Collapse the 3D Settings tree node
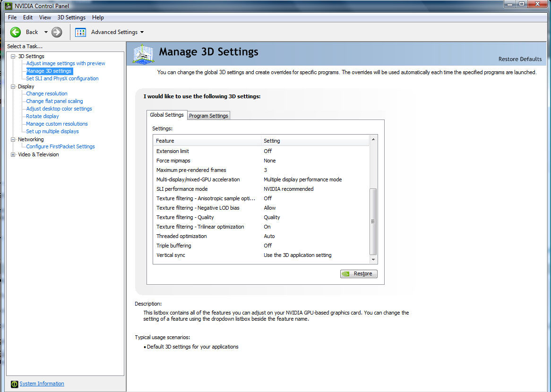The width and height of the screenshot is (551, 392). point(13,56)
